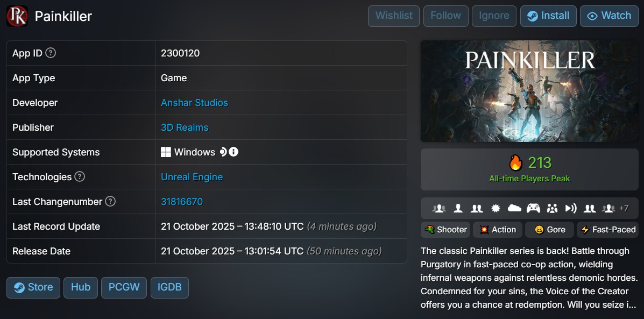Viewport: 644px width, 319px height.
Task: Click the Steam Deck compatibility icon
Action: point(223,152)
